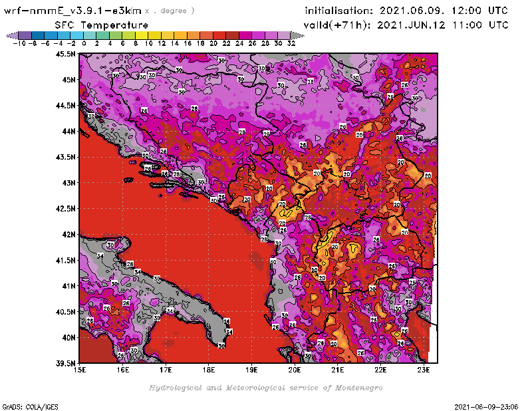Click the legend value "-6"

pos(45,43)
